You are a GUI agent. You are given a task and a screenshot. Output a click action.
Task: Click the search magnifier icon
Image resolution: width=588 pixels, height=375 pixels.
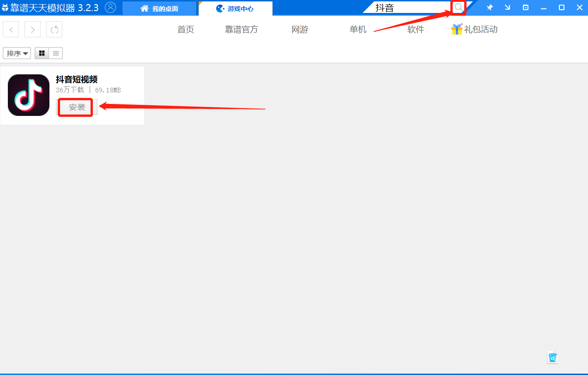point(458,7)
